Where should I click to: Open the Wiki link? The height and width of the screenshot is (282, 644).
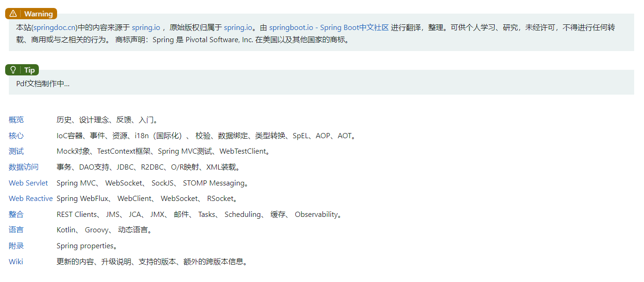[16, 261]
